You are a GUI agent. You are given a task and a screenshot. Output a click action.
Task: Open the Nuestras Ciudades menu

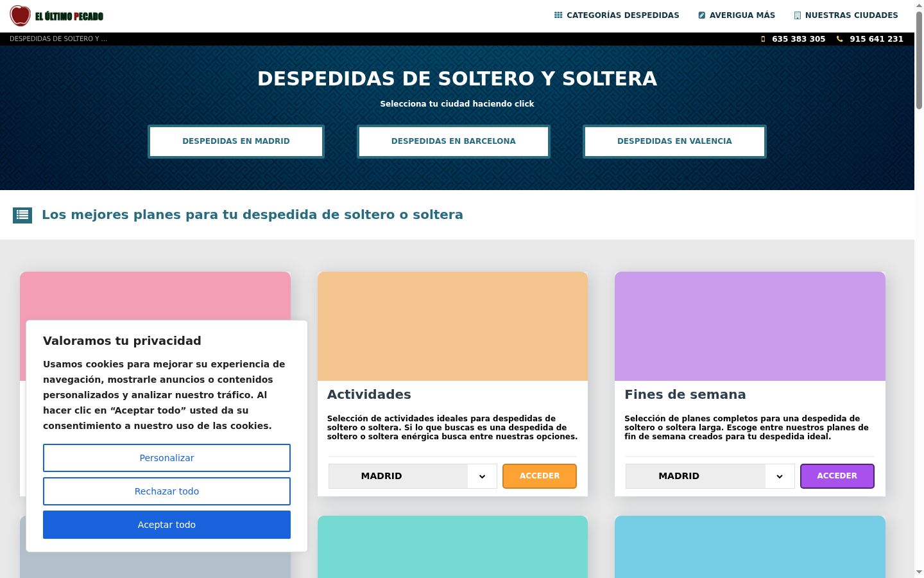846,15
